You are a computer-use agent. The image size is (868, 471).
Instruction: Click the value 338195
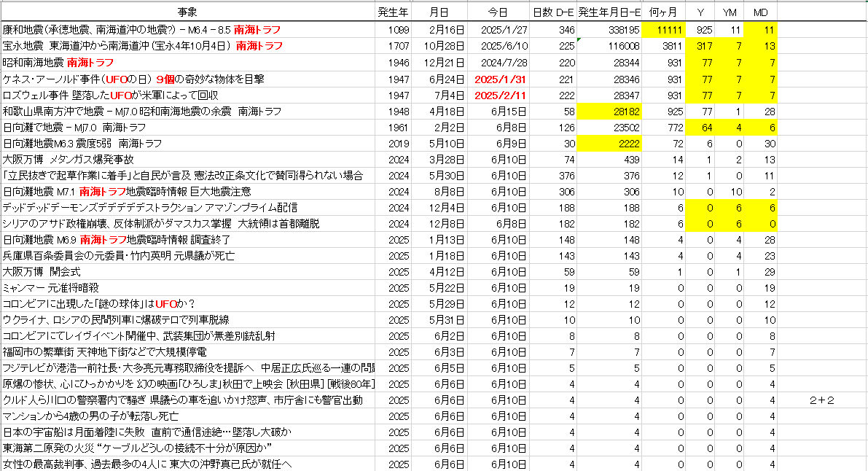[x=609, y=29]
